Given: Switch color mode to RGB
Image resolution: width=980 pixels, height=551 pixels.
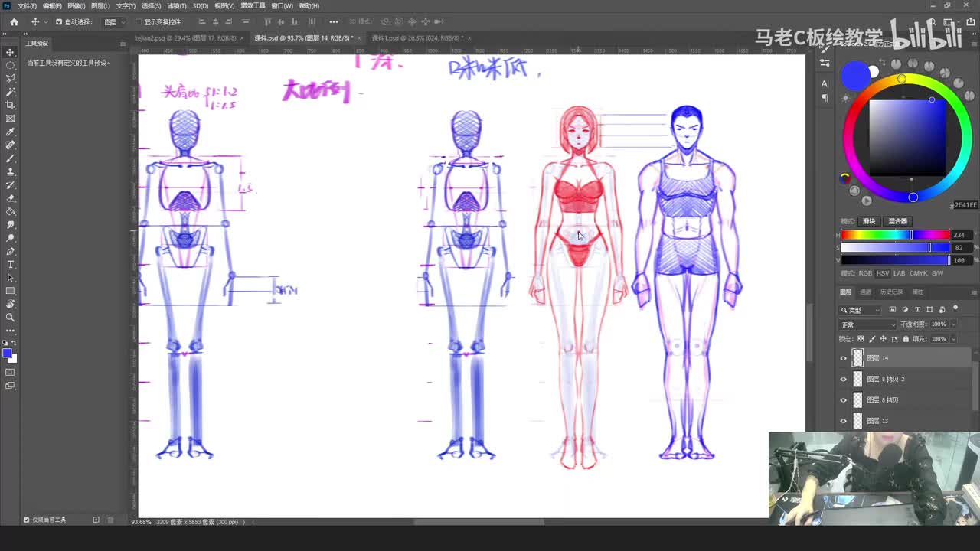Looking at the screenshot, I should (x=865, y=273).
